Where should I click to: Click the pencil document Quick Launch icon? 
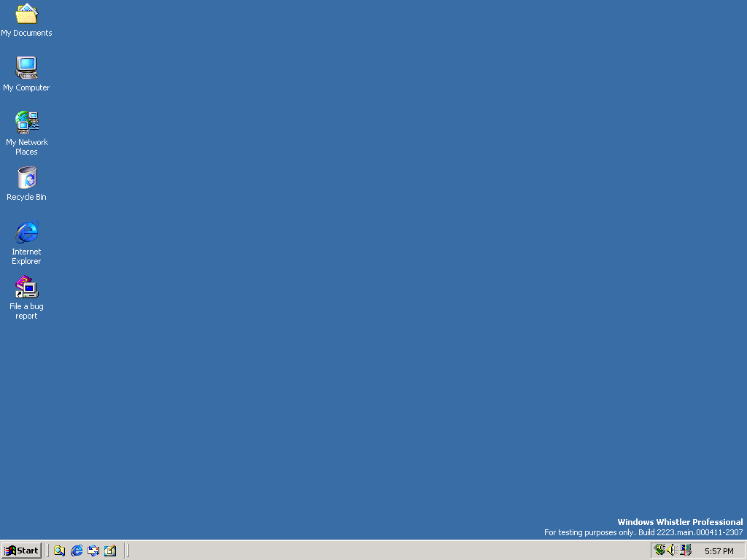coord(109,551)
